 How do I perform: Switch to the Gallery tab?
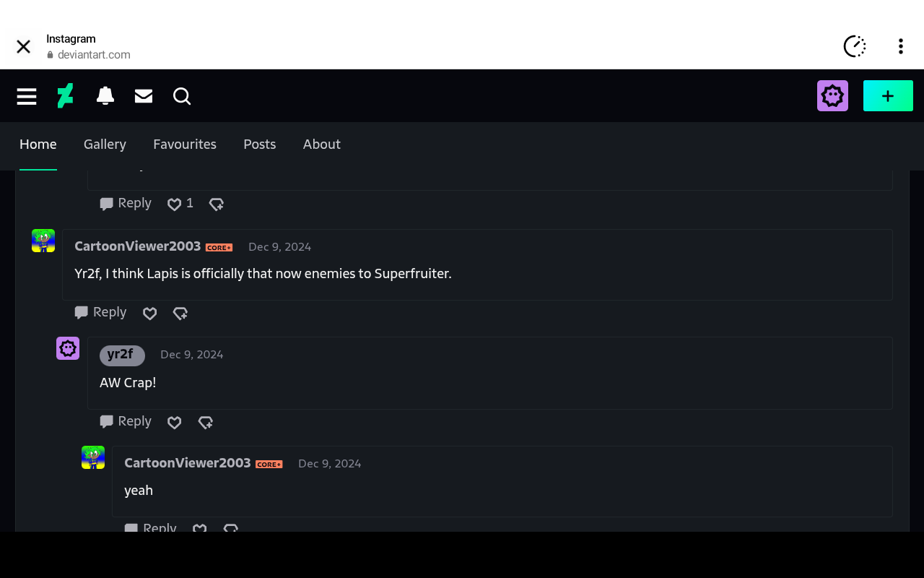(105, 144)
